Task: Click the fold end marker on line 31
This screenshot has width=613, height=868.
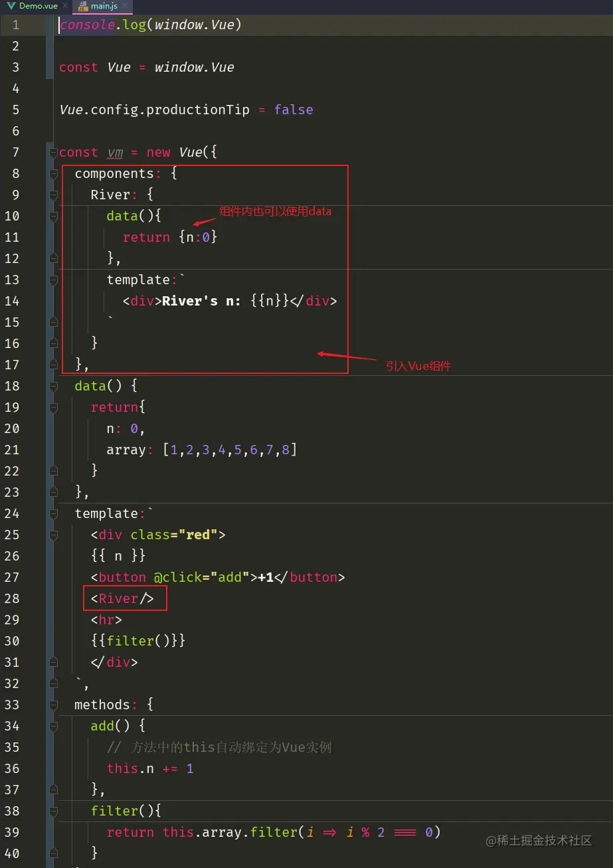Action: coord(53,662)
